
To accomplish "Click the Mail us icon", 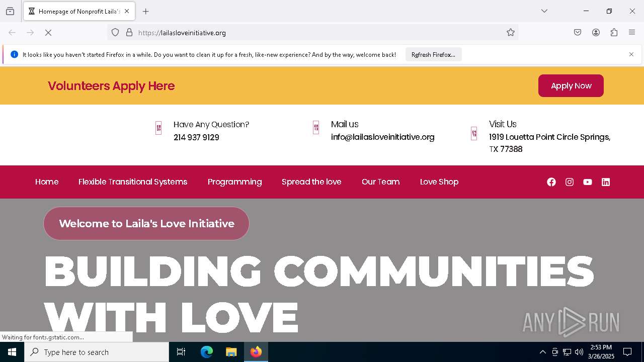I will pos(316,127).
